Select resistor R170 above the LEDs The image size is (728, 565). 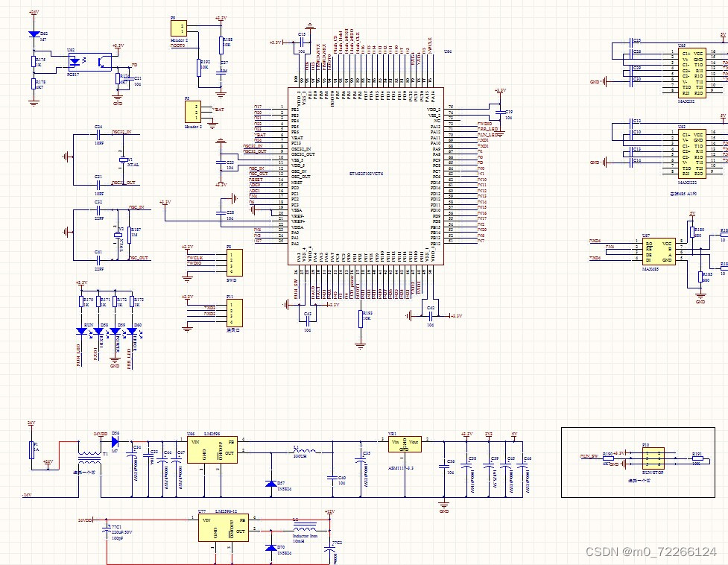81,300
